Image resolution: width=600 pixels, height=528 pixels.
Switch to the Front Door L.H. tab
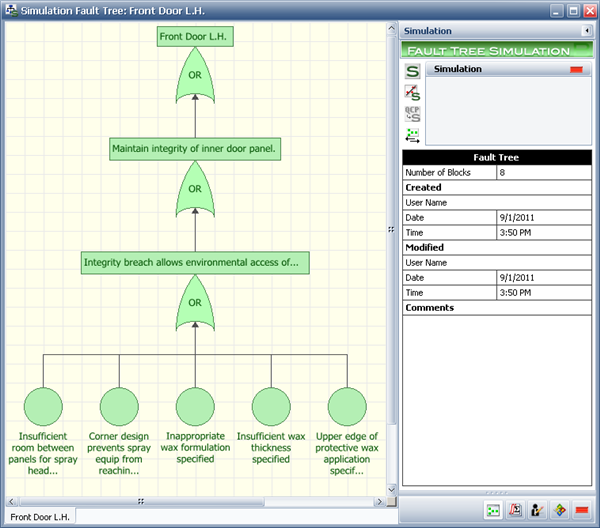[39, 516]
